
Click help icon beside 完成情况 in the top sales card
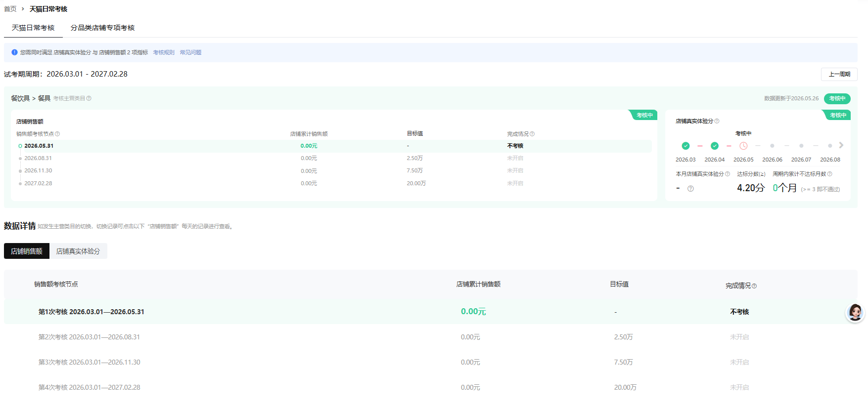[x=532, y=134]
